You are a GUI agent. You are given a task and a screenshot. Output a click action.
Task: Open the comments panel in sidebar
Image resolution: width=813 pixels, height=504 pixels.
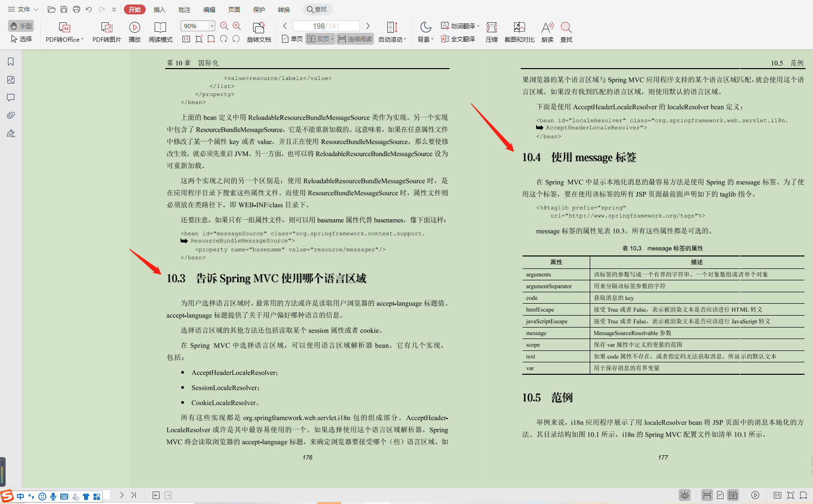[x=11, y=97]
